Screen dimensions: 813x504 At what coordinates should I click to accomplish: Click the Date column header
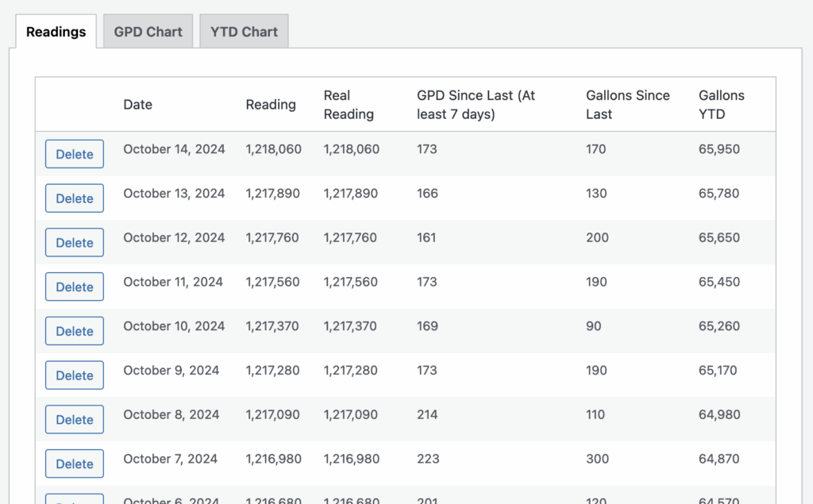tap(137, 105)
